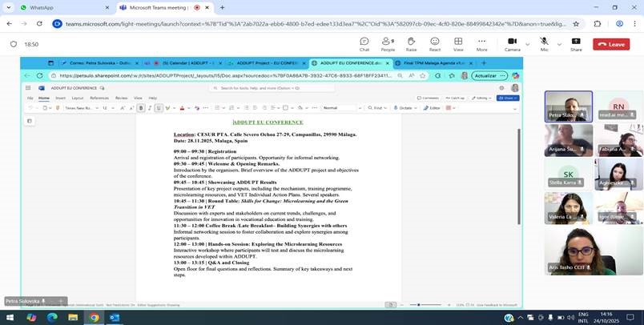Bookmark this page with the star icon
The height and width of the screenshot is (325, 644).
576,23
